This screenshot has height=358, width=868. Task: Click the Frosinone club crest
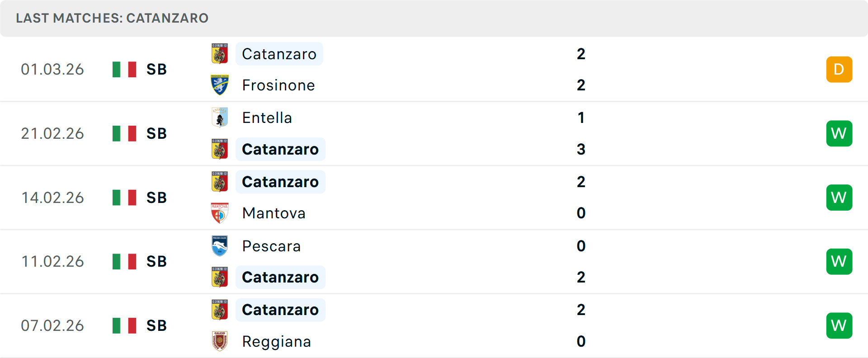tap(220, 85)
